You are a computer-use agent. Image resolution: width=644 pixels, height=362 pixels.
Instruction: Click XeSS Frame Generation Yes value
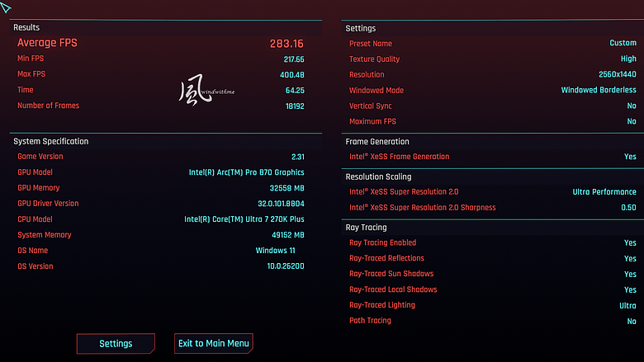(630, 157)
